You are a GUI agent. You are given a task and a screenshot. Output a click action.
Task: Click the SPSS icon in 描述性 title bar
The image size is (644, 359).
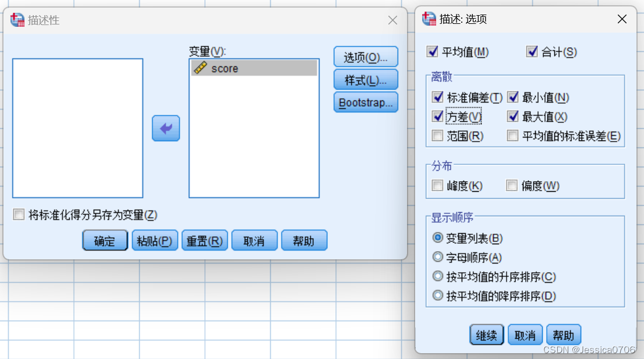click(x=17, y=20)
